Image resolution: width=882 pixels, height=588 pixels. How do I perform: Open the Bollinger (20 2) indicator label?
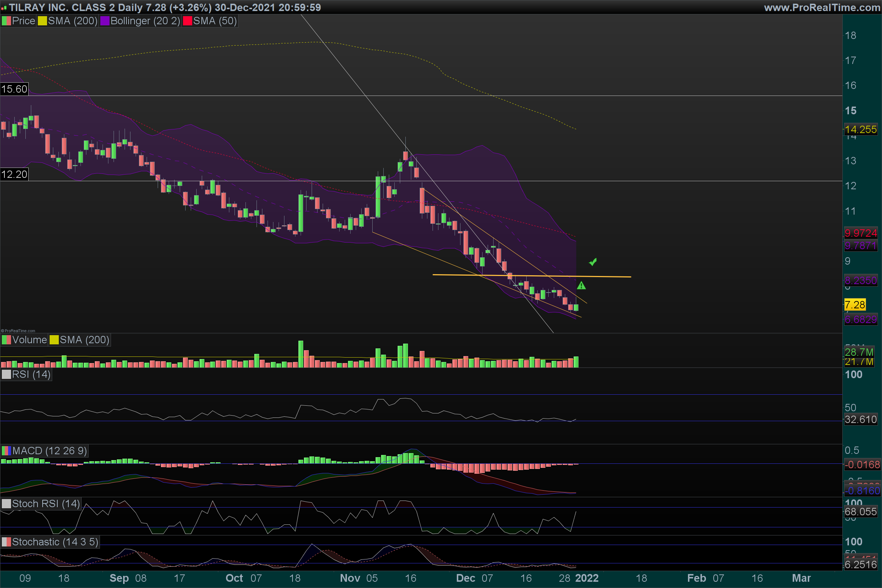[145, 21]
